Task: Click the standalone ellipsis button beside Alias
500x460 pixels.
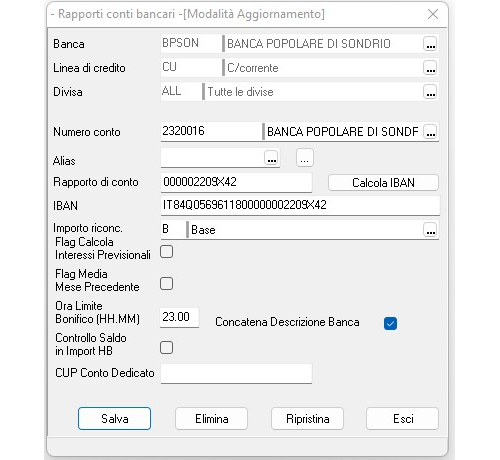Action: coord(305,157)
